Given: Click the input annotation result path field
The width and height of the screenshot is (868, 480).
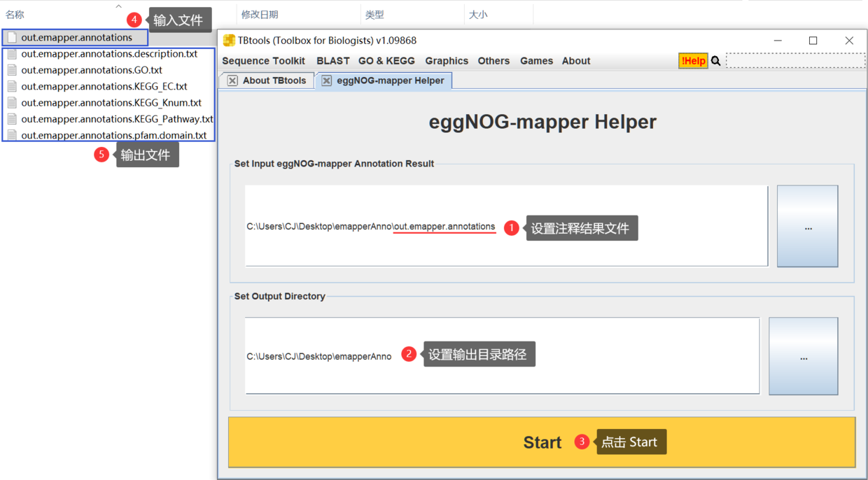Looking at the screenshot, I should [x=506, y=226].
